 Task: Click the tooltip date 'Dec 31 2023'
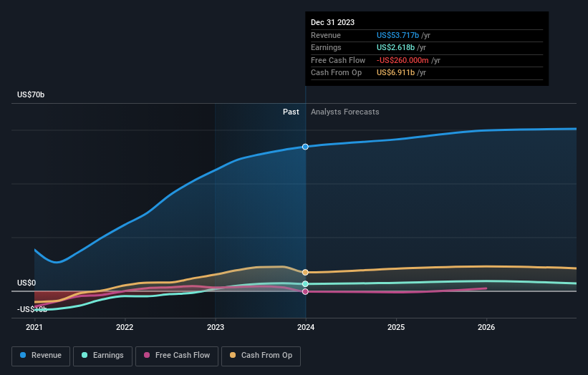click(x=332, y=22)
